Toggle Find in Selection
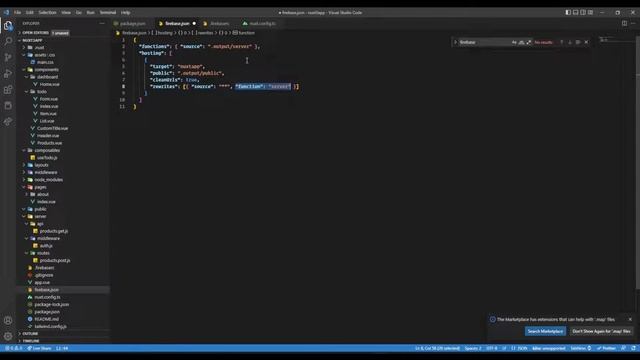The image size is (640, 360). pos(578,42)
